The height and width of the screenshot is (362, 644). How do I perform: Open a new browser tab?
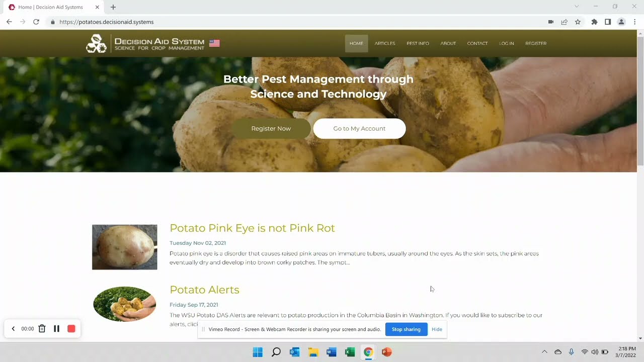[x=113, y=7]
